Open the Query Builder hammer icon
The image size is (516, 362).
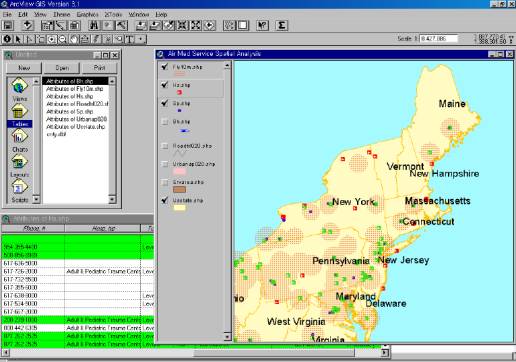tap(121, 25)
